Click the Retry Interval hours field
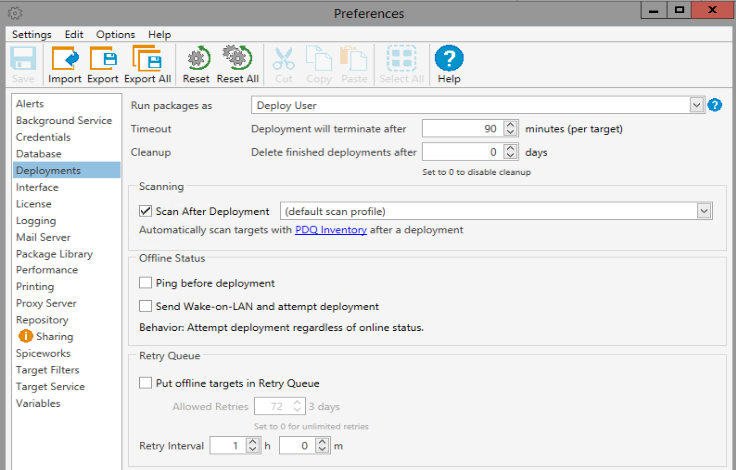The width and height of the screenshot is (736, 470). click(226, 446)
